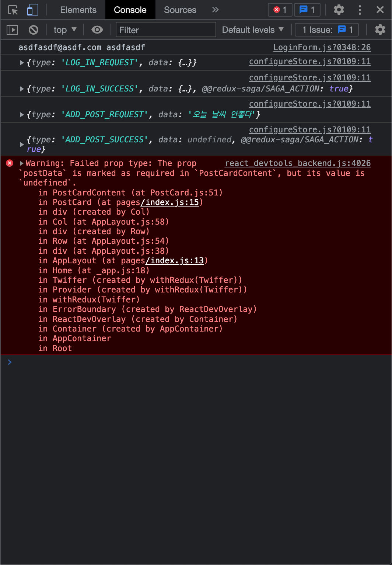Viewport: 392px width, 565px height.
Task: Switch to the Elements tab
Action: point(78,10)
